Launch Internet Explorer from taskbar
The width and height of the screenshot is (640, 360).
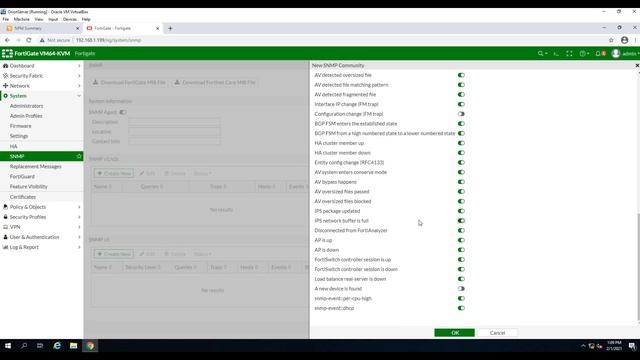(57, 346)
